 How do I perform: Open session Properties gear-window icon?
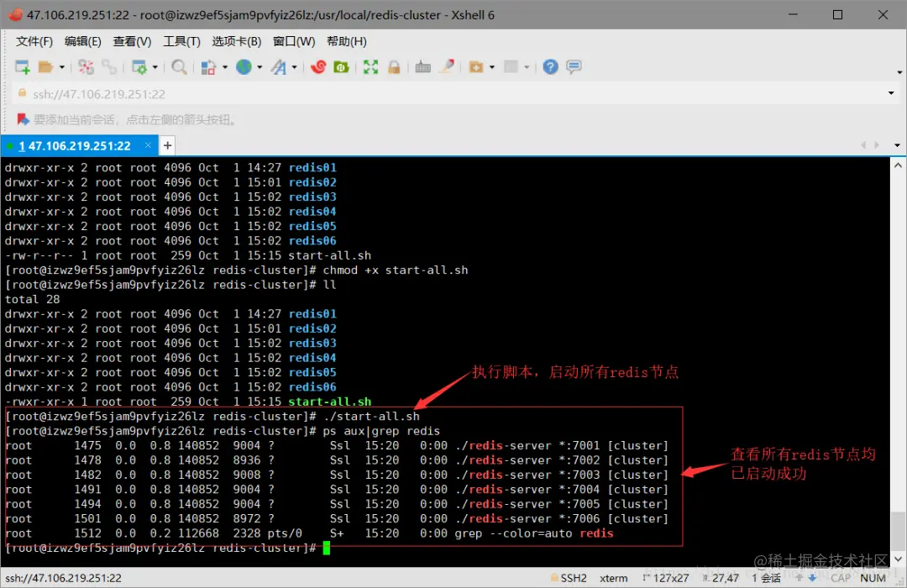[x=139, y=67]
